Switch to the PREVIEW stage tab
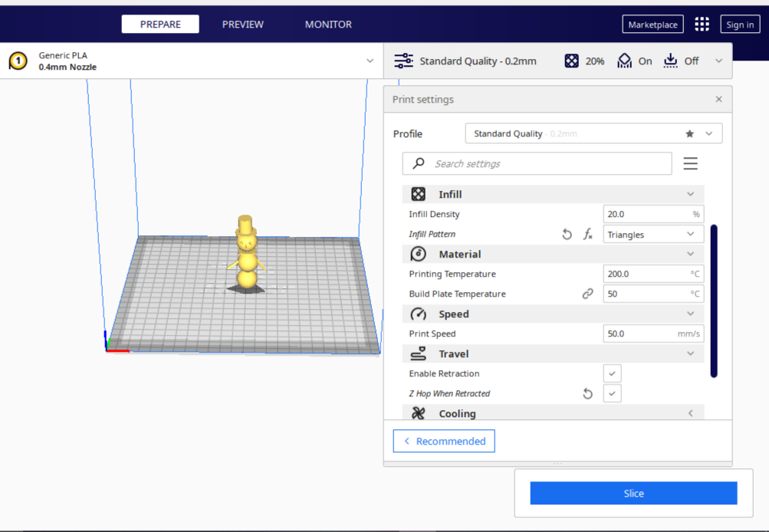 [243, 24]
